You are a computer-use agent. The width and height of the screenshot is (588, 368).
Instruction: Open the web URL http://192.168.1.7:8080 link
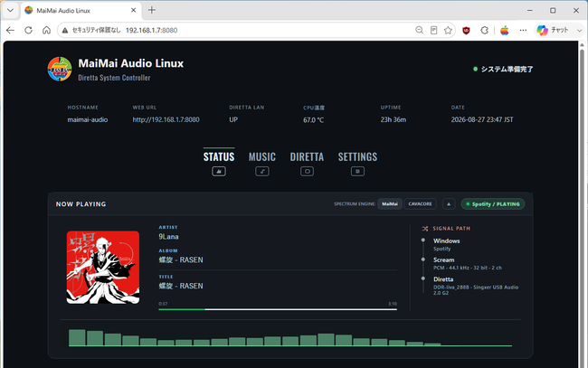coord(166,119)
